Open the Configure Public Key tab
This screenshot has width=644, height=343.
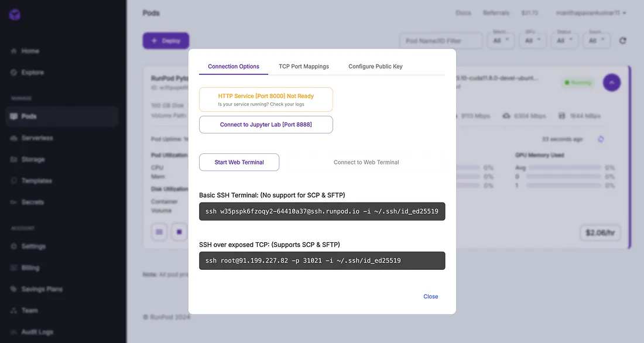click(x=375, y=66)
